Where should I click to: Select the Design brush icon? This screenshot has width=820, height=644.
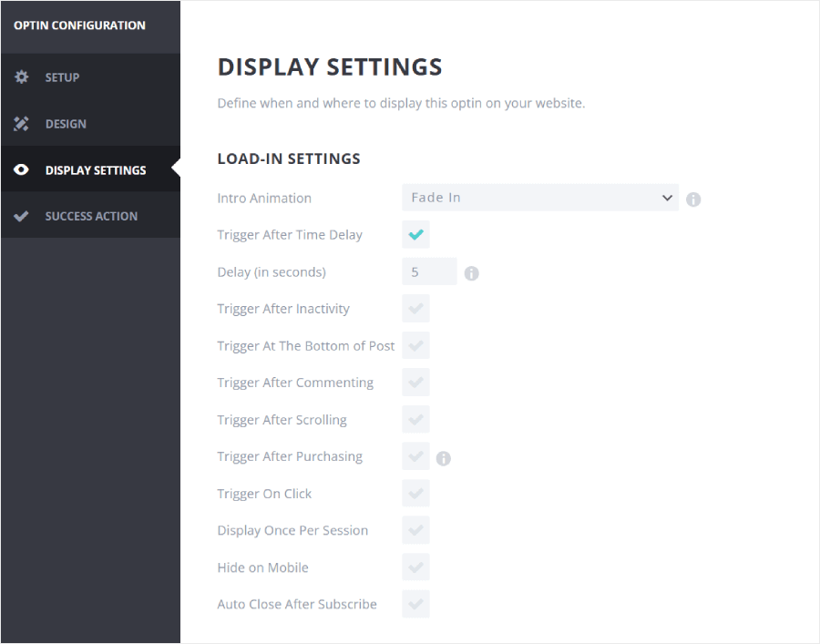21,123
